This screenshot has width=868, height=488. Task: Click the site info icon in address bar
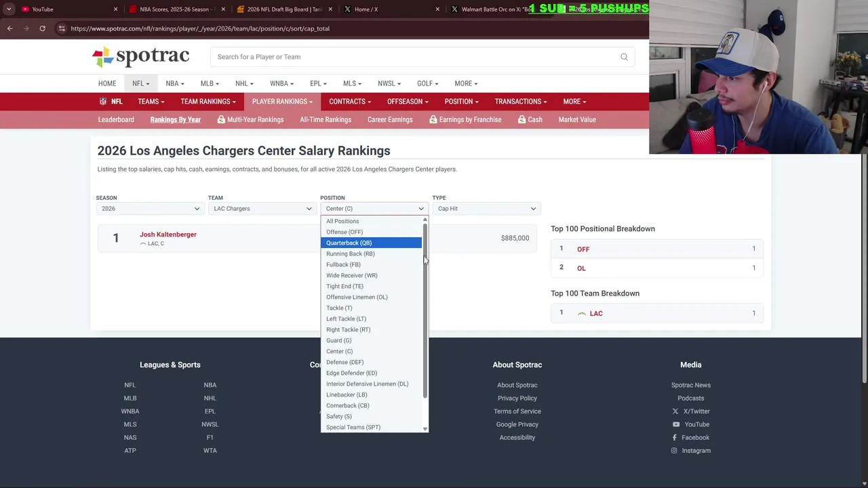(x=62, y=28)
